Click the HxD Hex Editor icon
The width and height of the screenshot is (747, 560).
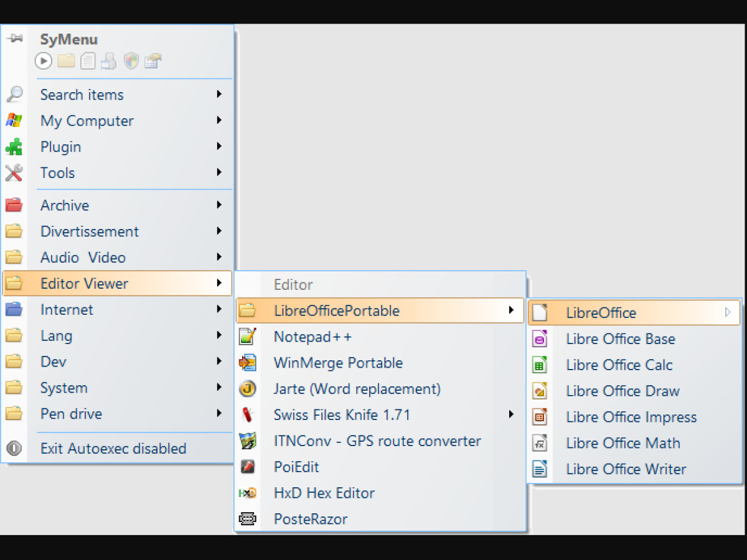[x=248, y=493]
